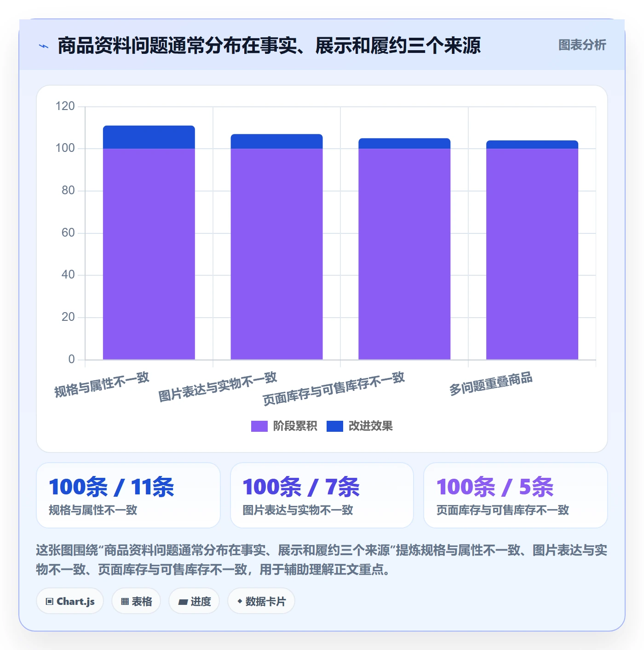The image size is (644, 650).
Task: Click the x-axis label 页面库存与可售库存不一致
Action: pos(333,389)
